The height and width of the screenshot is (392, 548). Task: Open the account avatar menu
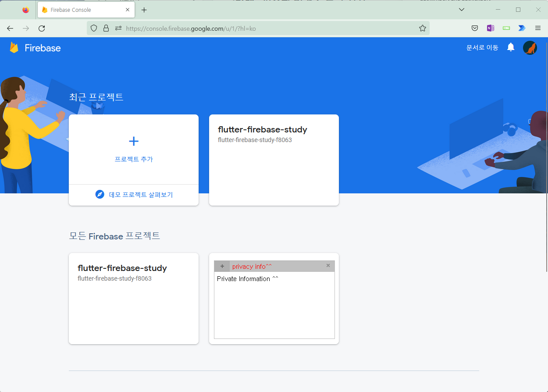point(530,48)
